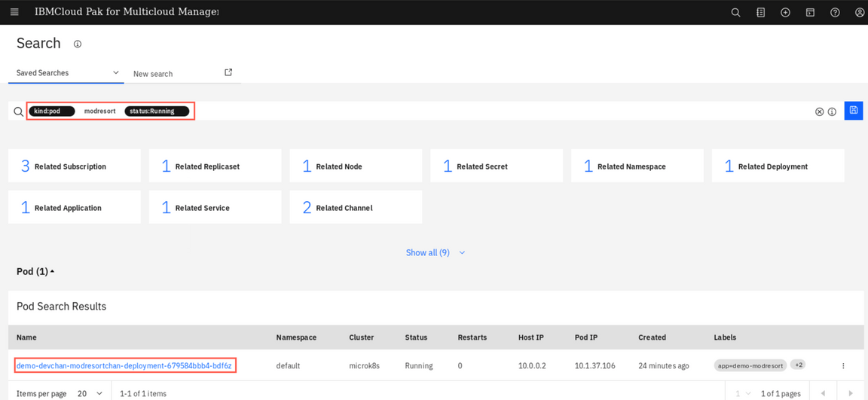The height and width of the screenshot is (400, 868).
Task: Select the Related Deployment tile
Action: click(x=778, y=166)
